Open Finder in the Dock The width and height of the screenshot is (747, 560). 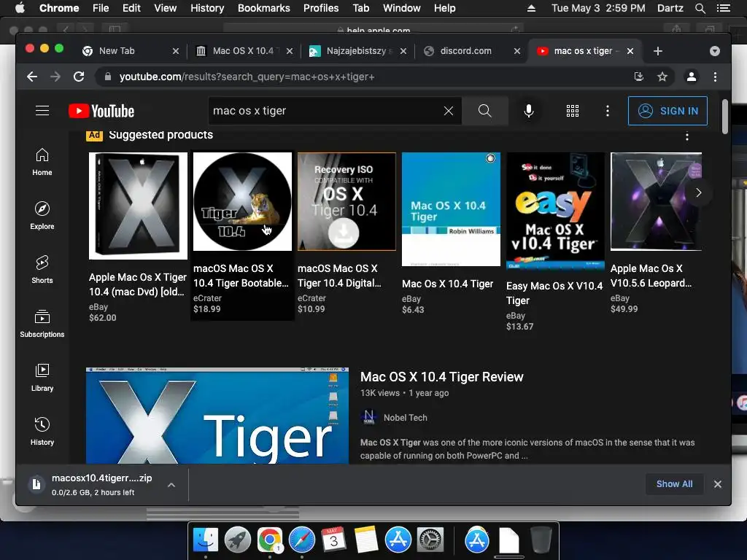point(206,540)
